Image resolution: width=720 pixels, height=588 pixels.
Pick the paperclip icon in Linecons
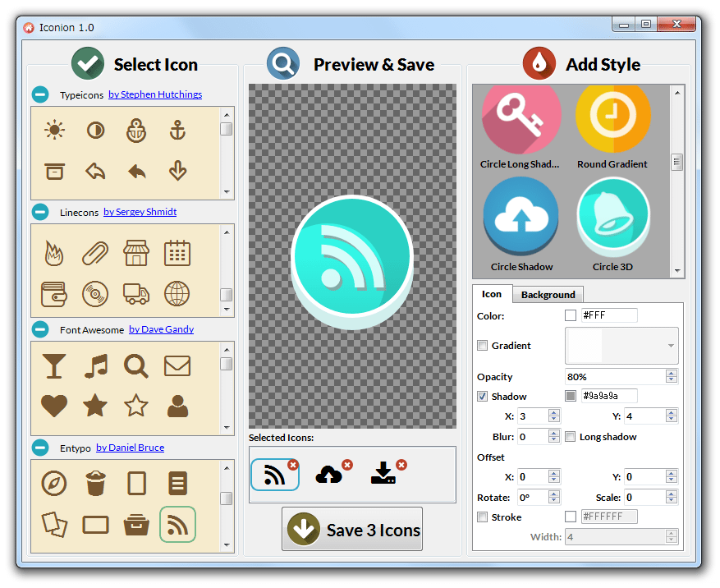click(x=95, y=253)
